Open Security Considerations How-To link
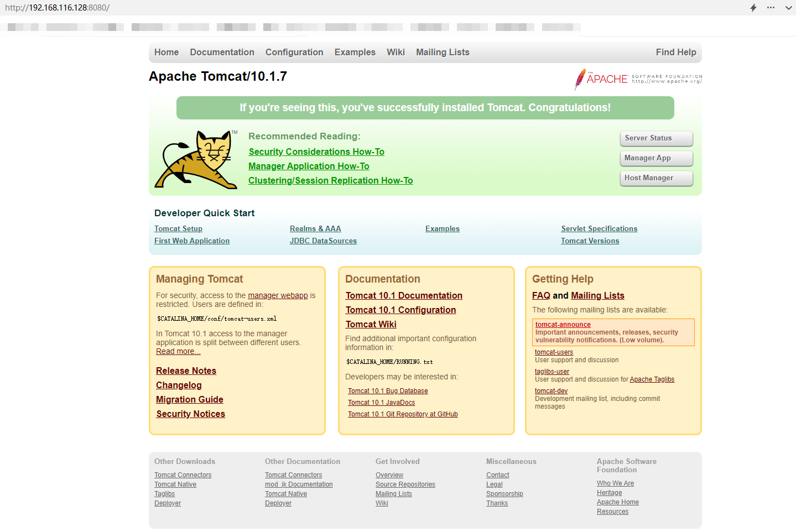Viewport: 796px width, 532px height. point(316,152)
